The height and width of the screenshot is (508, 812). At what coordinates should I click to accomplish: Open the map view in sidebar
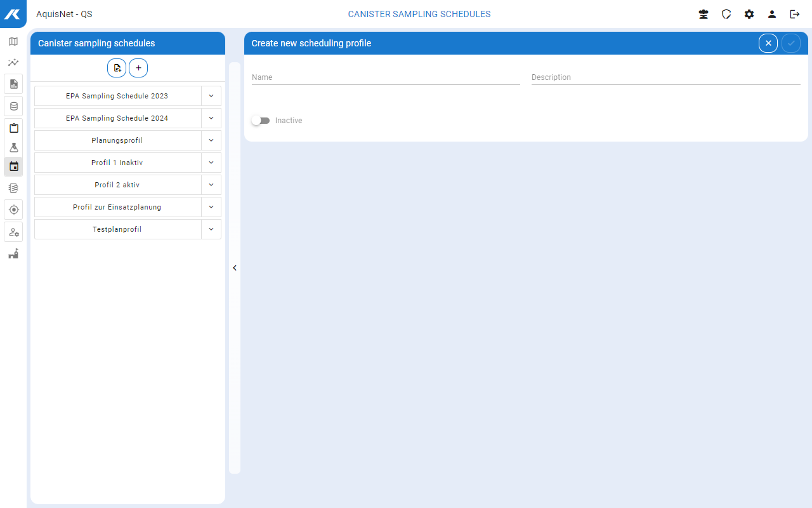13,42
